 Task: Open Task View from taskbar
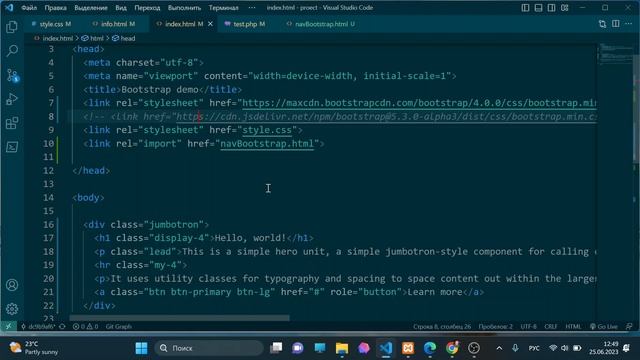pyautogui.click(x=276, y=348)
